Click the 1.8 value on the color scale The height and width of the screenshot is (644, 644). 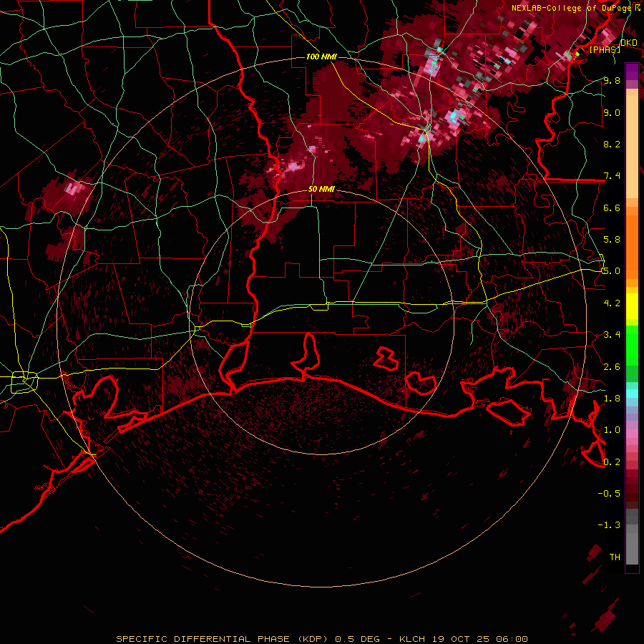[612, 399]
